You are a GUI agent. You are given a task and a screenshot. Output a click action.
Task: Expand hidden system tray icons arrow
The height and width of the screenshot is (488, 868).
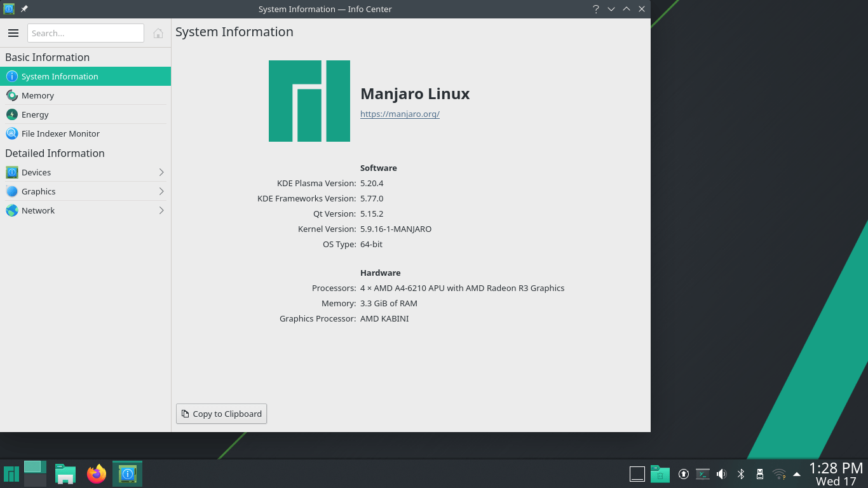(x=797, y=473)
